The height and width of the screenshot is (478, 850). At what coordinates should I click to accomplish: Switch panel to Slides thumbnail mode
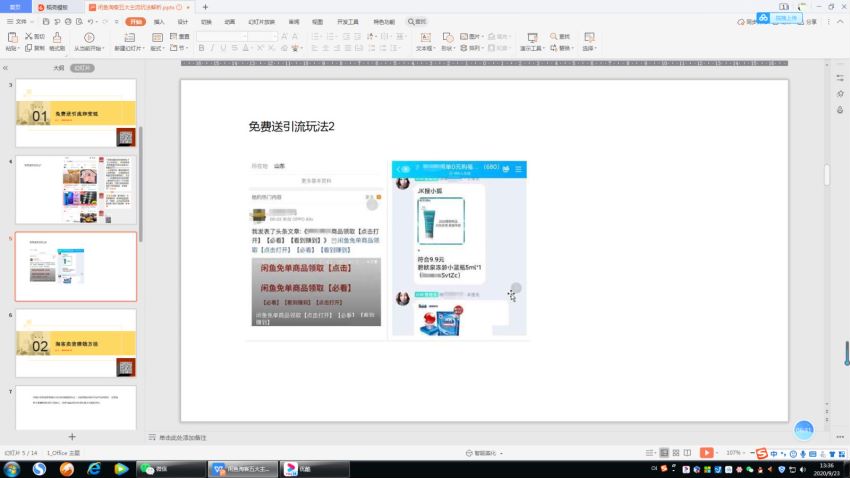tap(82, 68)
